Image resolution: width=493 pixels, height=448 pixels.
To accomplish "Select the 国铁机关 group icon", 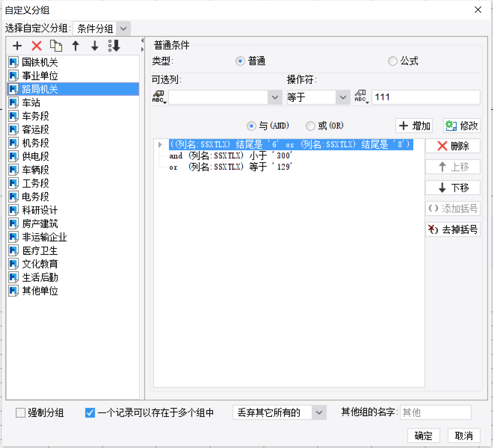I will (x=14, y=62).
